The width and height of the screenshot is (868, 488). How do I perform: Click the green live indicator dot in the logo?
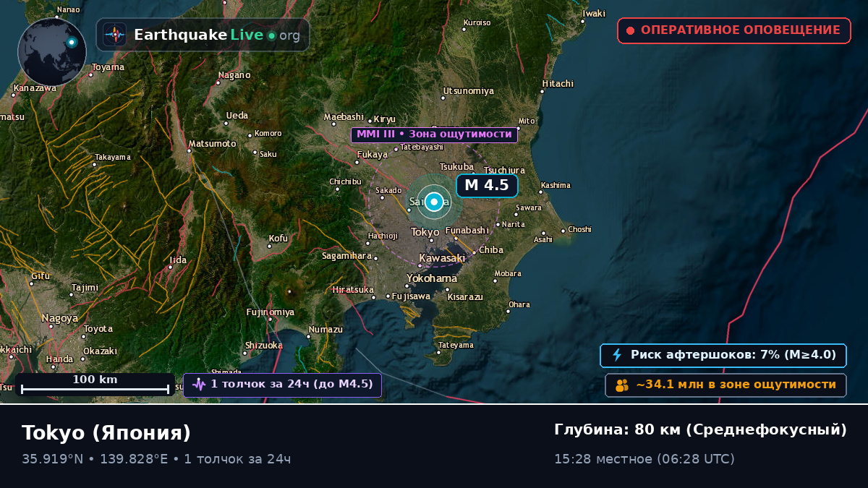(271, 35)
